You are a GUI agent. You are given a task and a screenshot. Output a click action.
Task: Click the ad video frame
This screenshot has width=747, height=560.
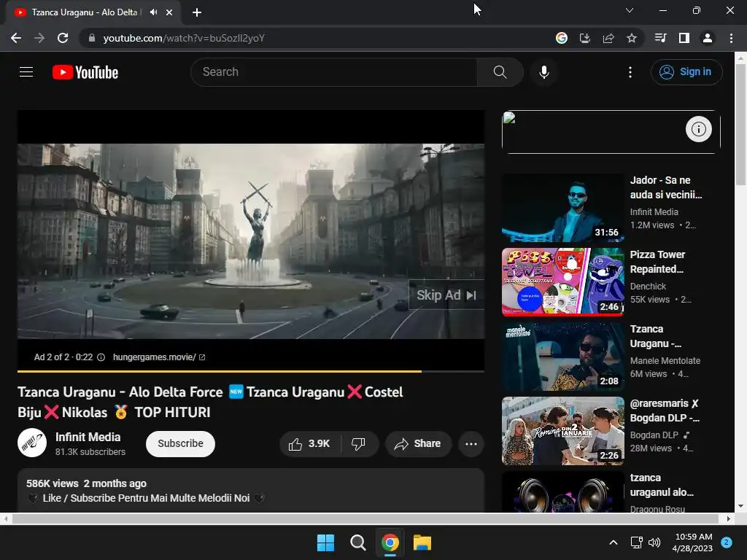[251, 241]
